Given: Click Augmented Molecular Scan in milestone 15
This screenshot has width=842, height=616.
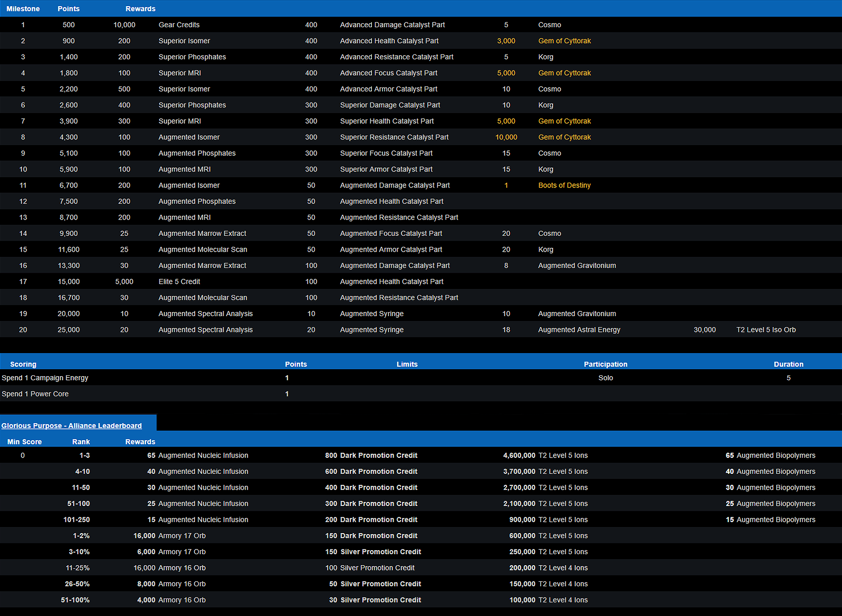Looking at the screenshot, I should click(x=203, y=249).
